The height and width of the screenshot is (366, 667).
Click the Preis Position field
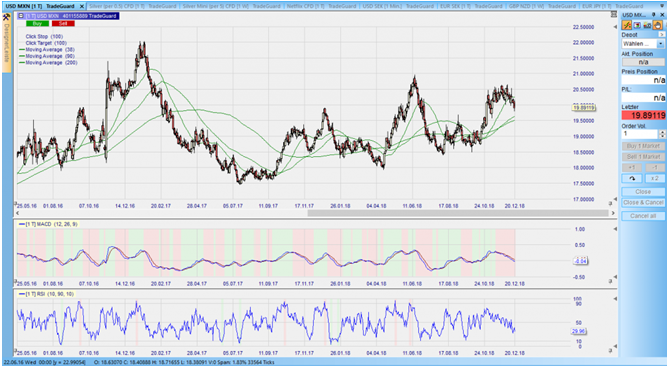(x=643, y=80)
